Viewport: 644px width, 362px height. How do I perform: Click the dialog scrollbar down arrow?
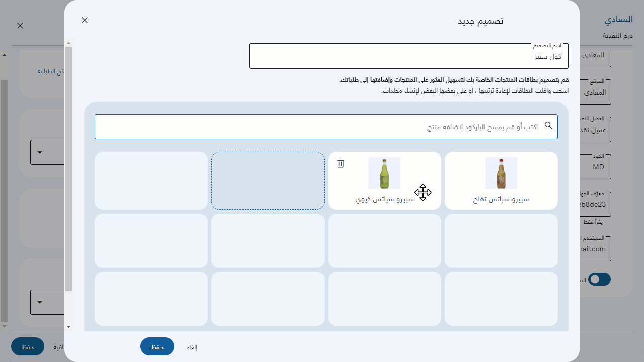(x=69, y=327)
